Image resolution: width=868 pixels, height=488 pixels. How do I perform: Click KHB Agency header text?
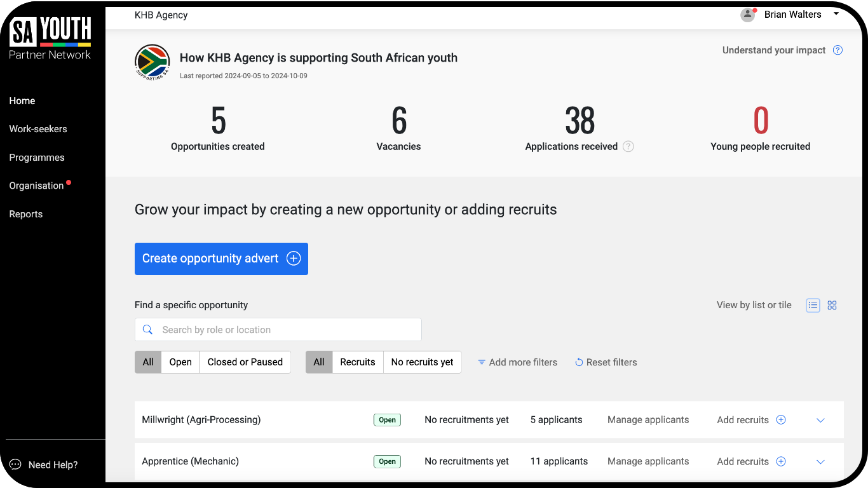[161, 15]
